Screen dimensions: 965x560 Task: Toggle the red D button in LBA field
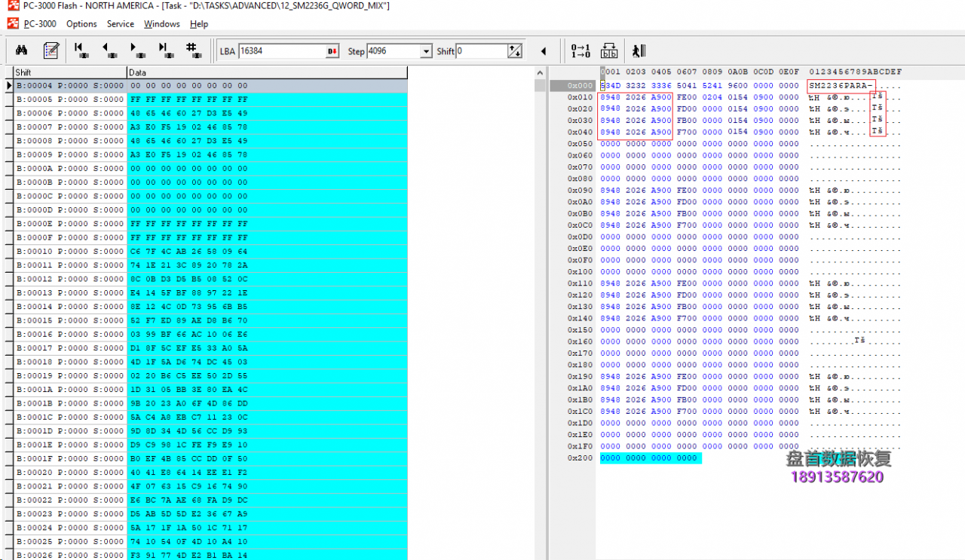pyautogui.click(x=332, y=51)
